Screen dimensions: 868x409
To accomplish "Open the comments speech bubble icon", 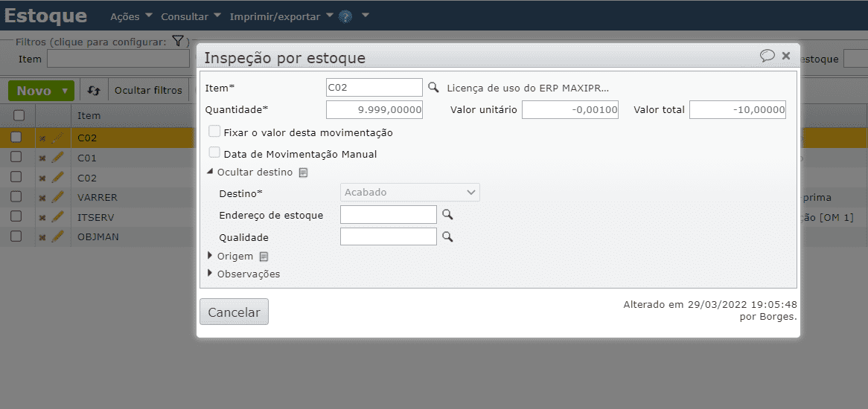I will [767, 56].
